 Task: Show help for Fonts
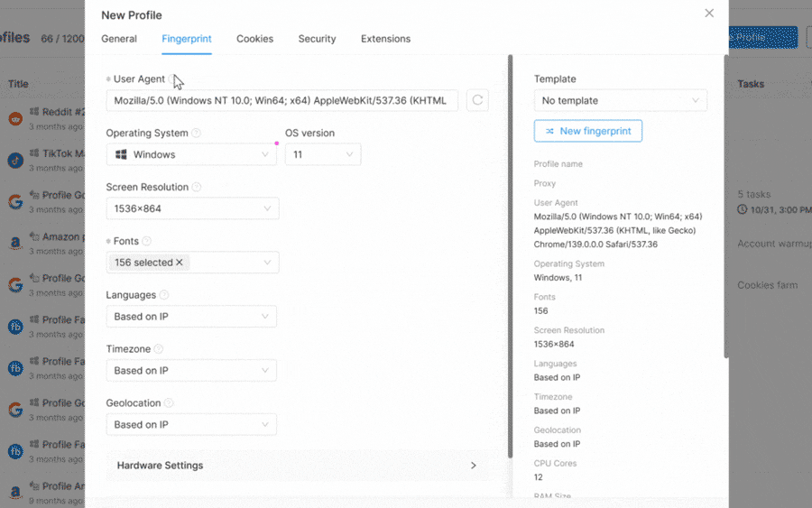146,241
